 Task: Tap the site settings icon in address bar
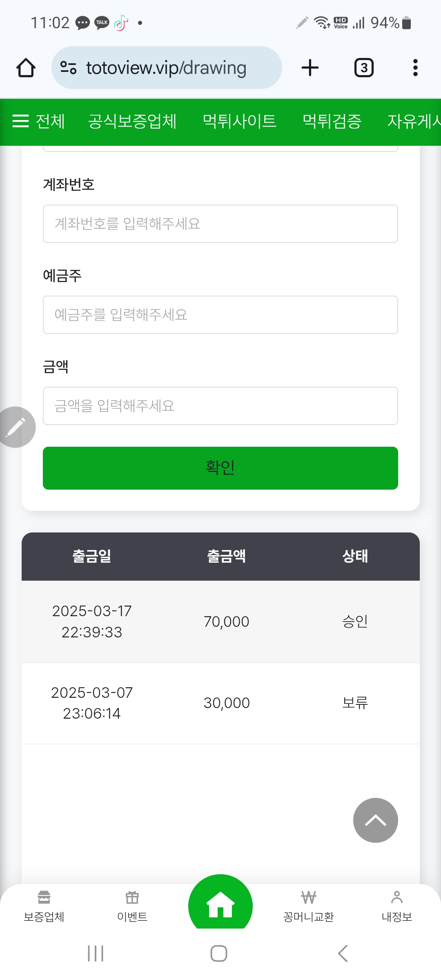tap(68, 68)
